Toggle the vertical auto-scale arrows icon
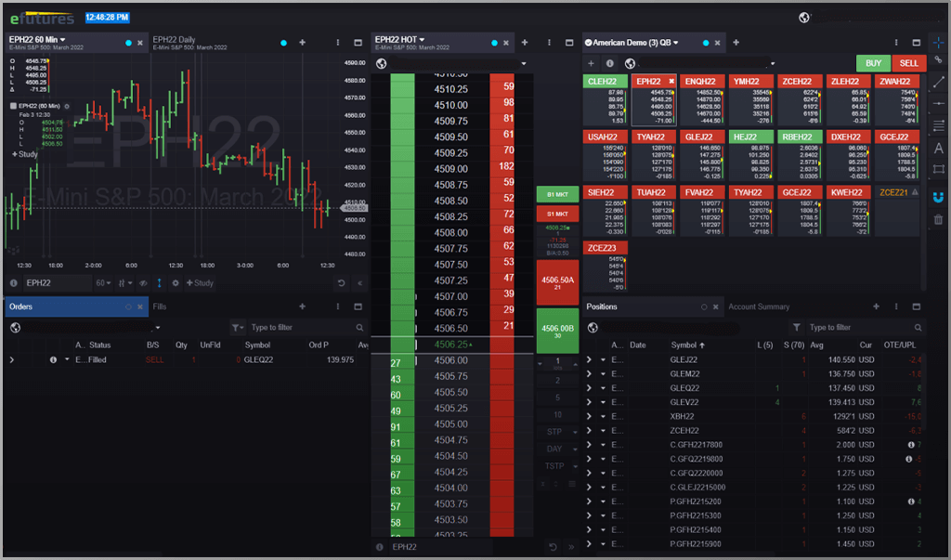 [159, 283]
